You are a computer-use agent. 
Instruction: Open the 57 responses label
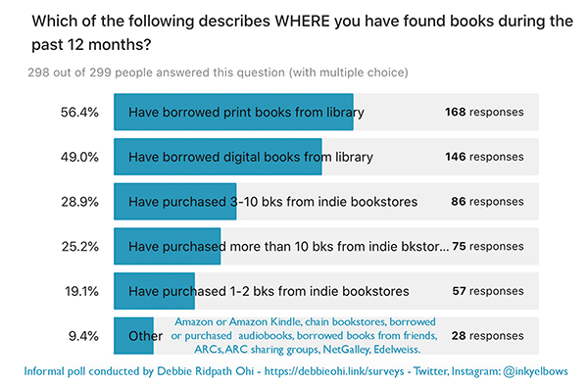click(487, 291)
